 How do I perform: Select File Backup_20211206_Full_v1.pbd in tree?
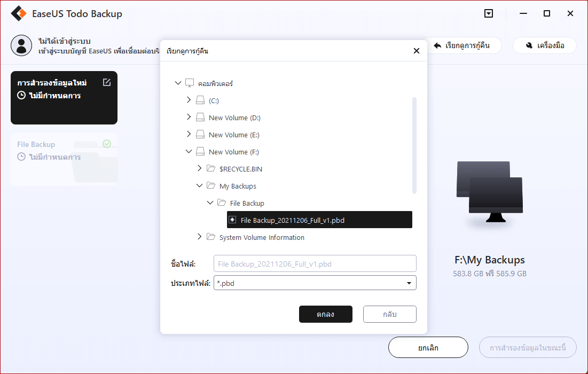click(319, 220)
